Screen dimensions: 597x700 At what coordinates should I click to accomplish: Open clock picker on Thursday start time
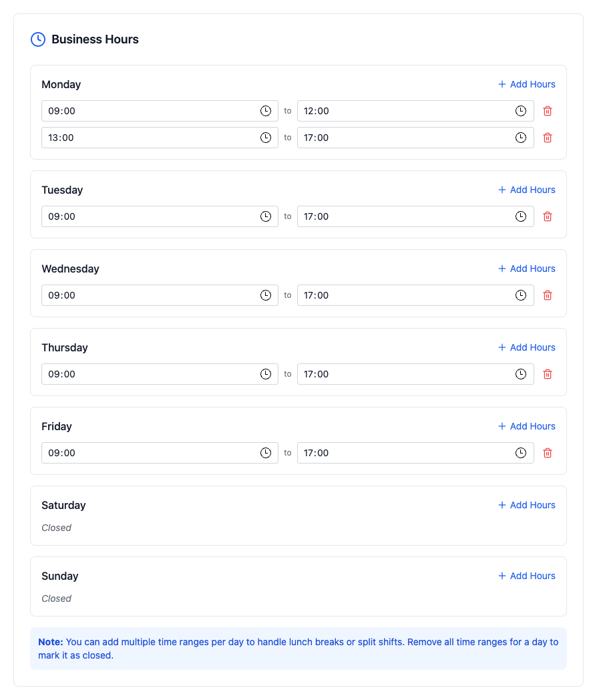[266, 374]
